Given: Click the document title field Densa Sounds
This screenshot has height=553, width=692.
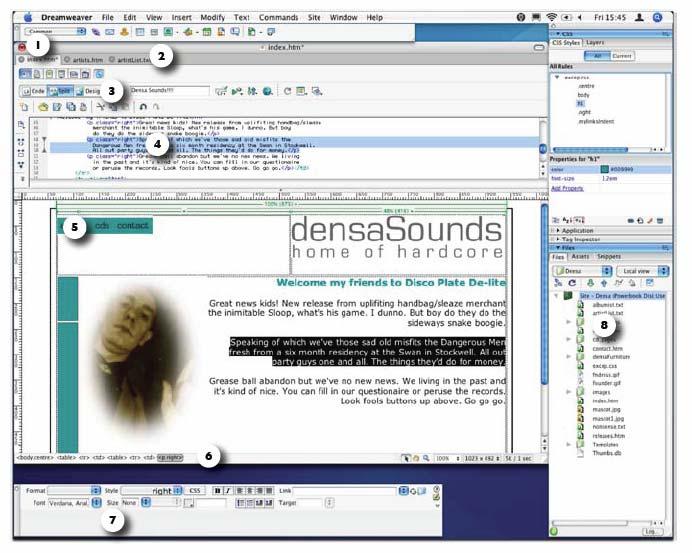Looking at the screenshot, I should point(169,90).
